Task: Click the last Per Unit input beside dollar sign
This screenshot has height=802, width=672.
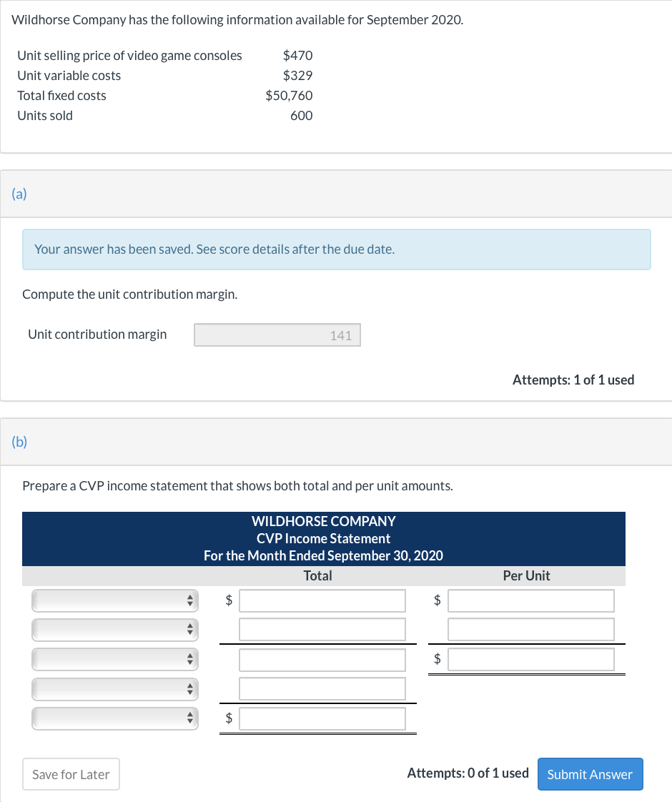Action: 530,658
